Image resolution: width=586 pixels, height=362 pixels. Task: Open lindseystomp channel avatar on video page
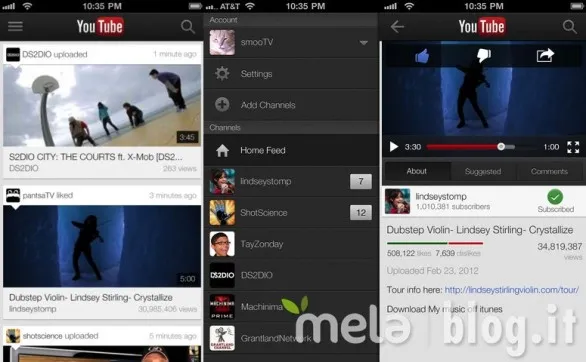click(x=397, y=201)
